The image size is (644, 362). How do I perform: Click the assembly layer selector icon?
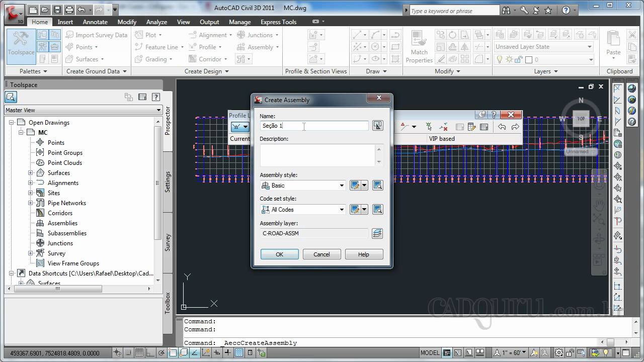pyautogui.click(x=377, y=233)
